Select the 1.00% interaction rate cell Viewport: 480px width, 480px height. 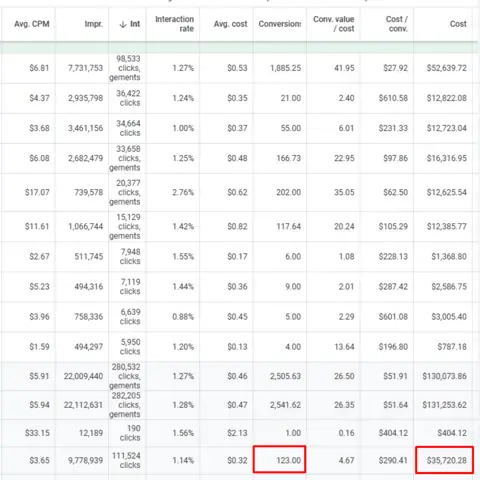tap(183, 128)
